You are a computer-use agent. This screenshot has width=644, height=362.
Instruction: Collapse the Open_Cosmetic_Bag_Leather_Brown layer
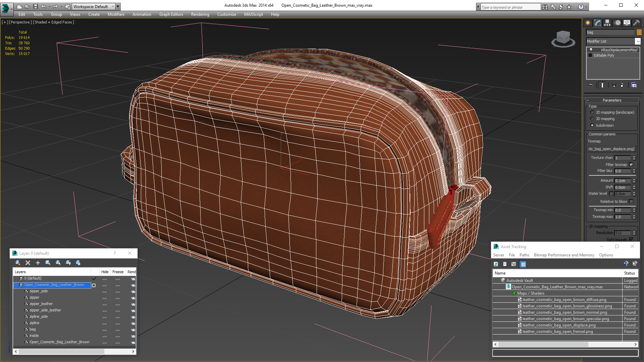pos(15,285)
